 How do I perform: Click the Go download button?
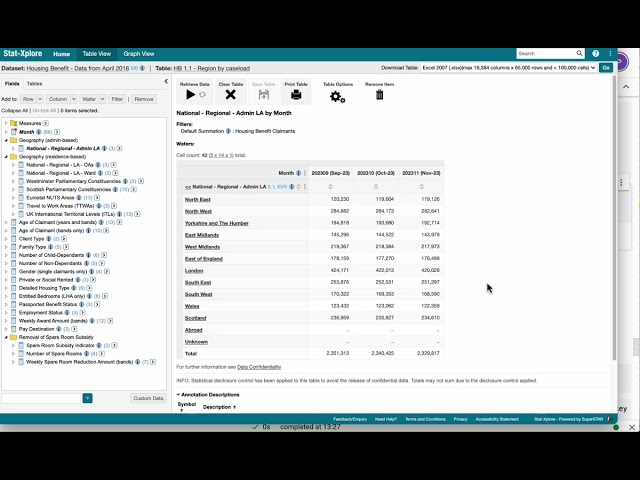pos(606,68)
